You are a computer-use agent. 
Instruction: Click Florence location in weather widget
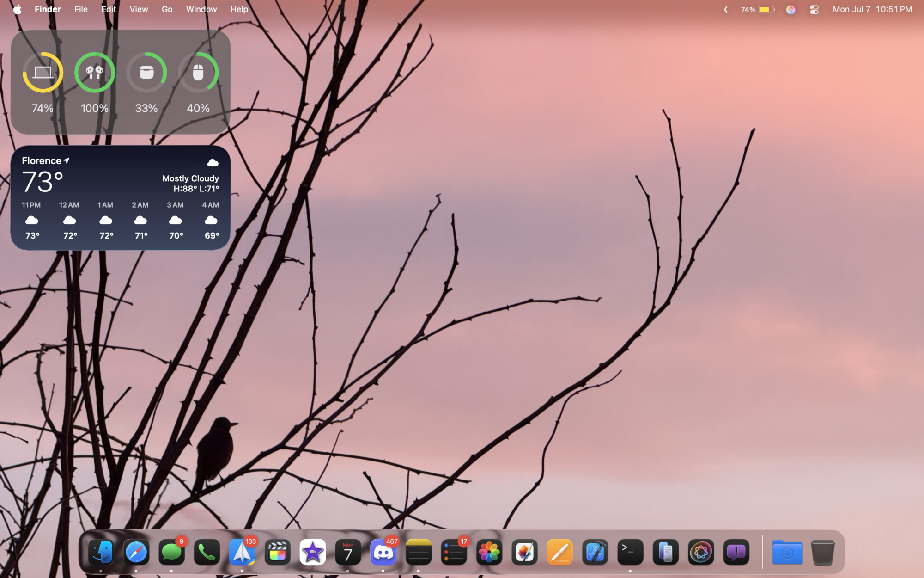tap(45, 160)
